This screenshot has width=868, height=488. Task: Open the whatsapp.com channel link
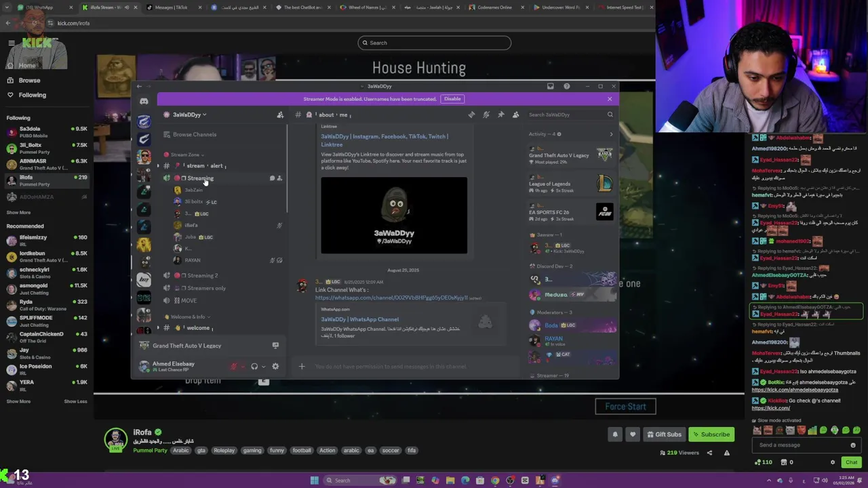(391, 298)
